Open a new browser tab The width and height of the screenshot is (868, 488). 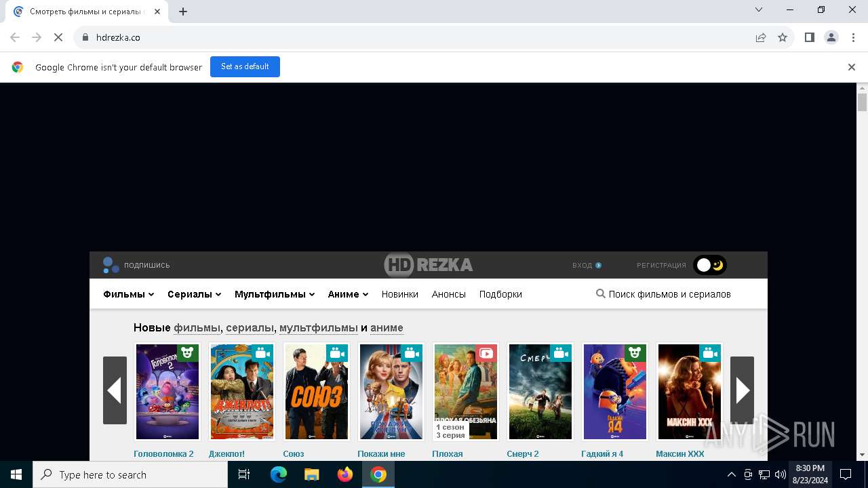click(183, 12)
